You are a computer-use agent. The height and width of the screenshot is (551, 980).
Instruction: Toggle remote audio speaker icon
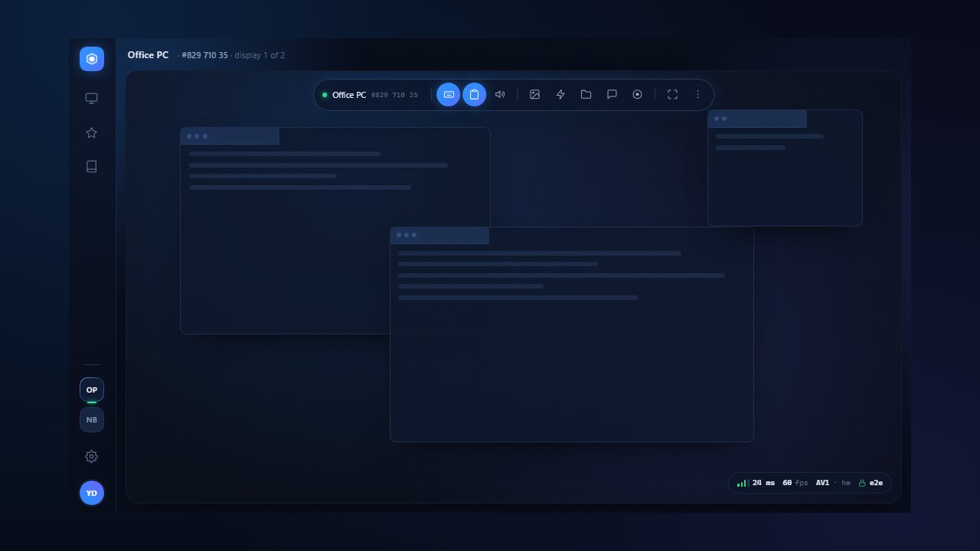(x=500, y=95)
